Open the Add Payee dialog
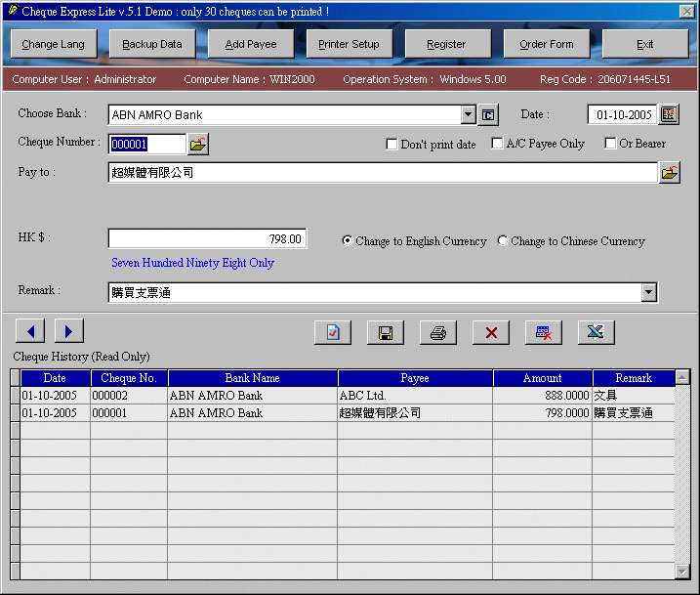This screenshot has width=700, height=595. tap(251, 44)
